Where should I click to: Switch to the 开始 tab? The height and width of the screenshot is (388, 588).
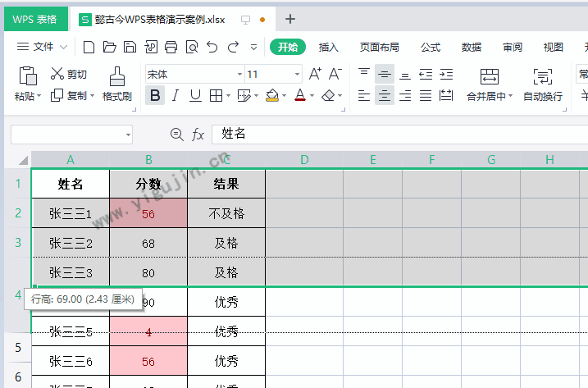pos(288,48)
